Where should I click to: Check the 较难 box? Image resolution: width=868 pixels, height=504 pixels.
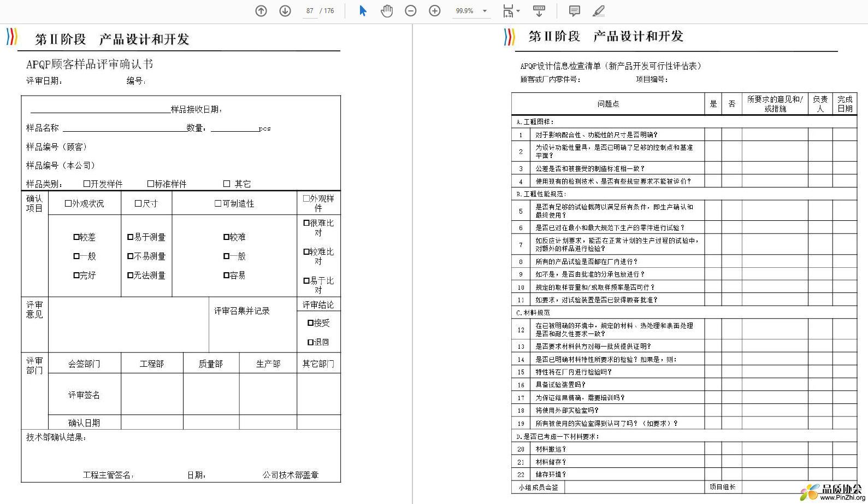(226, 237)
